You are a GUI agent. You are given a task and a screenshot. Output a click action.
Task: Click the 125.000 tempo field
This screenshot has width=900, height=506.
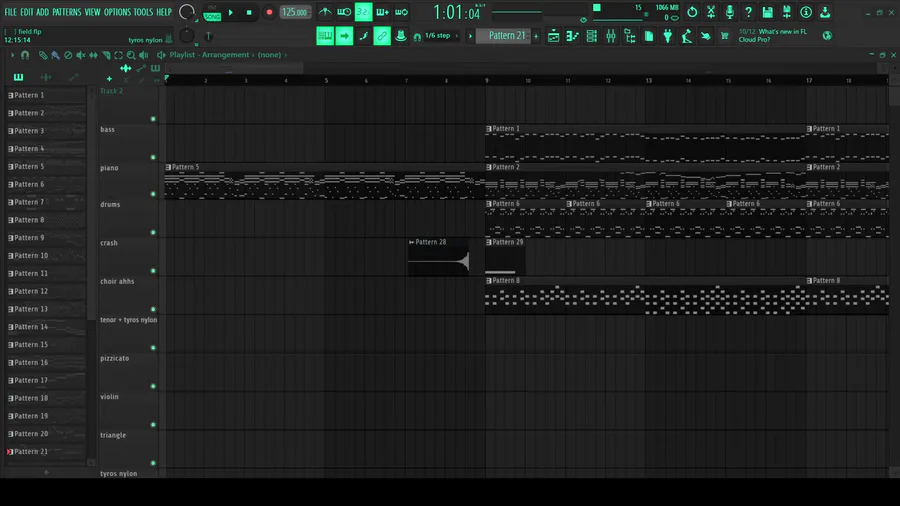(x=295, y=12)
